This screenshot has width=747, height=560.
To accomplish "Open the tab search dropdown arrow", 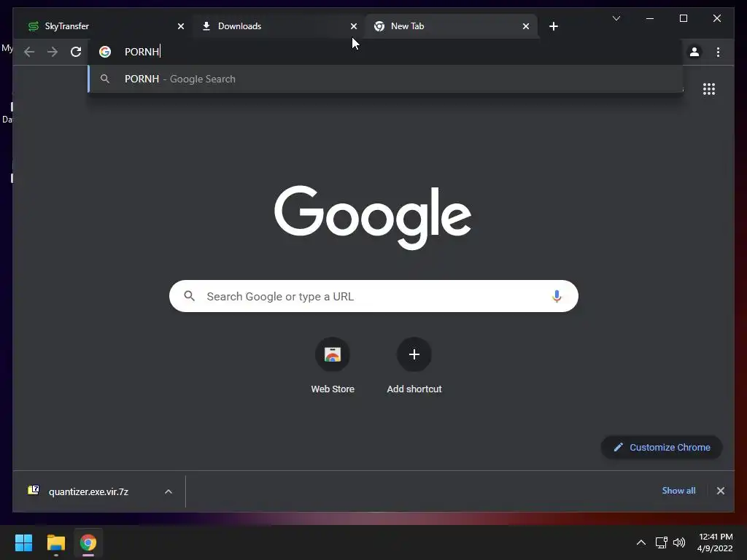I will [x=616, y=18].
